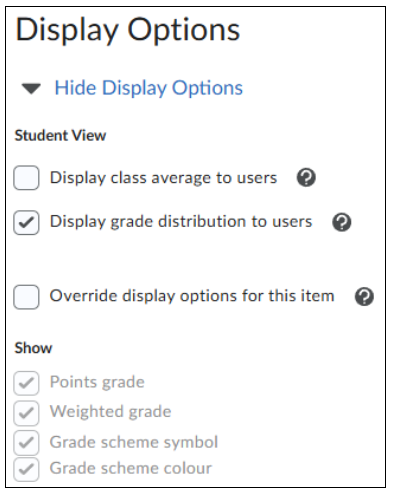Click the Weighted grade label
393x494 pixels.
click(x=110, y=412)
